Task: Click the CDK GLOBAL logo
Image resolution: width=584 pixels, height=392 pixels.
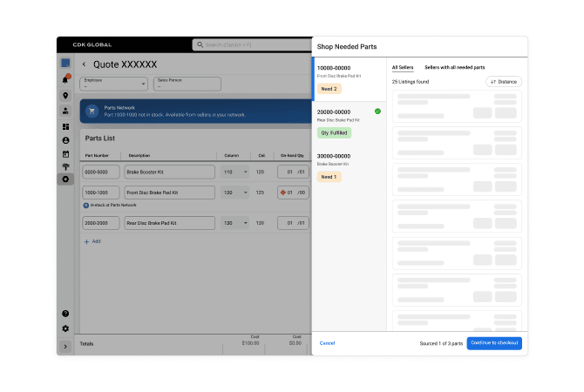Action: pos(92,44)
